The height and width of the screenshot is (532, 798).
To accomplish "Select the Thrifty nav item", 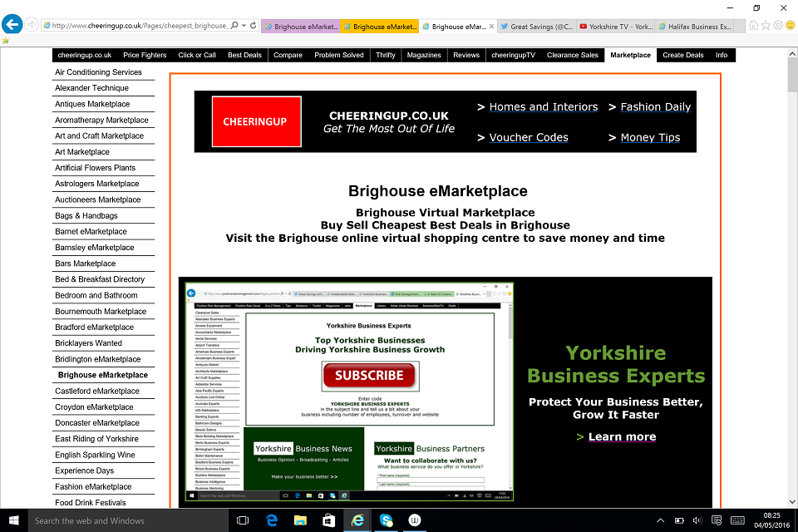I will click(386, 55).
